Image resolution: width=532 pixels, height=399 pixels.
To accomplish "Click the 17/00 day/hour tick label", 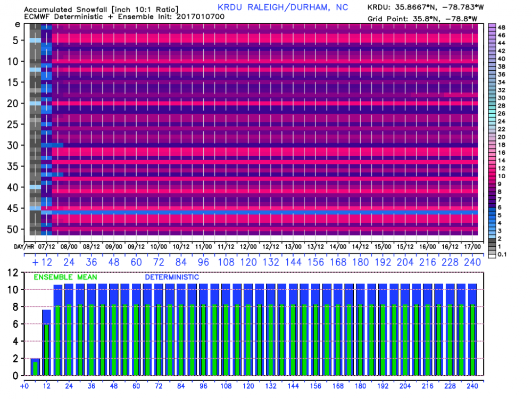I will point(472,247).
